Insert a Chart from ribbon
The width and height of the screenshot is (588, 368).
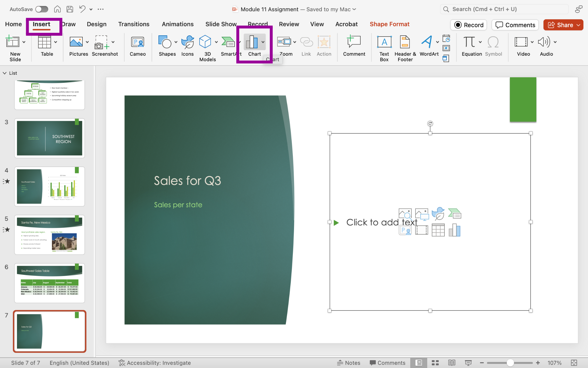coord(252,42)
